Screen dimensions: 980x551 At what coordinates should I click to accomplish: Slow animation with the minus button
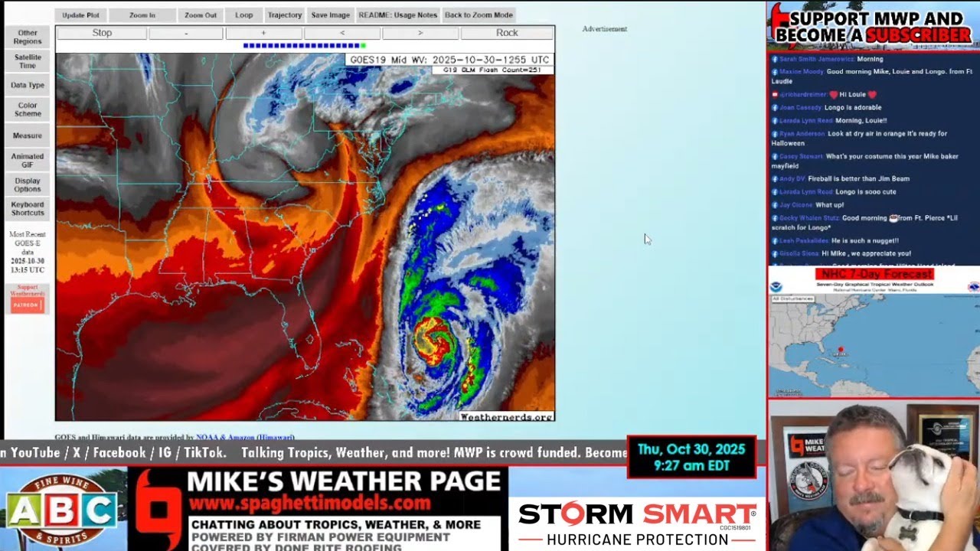coord(186,33)
